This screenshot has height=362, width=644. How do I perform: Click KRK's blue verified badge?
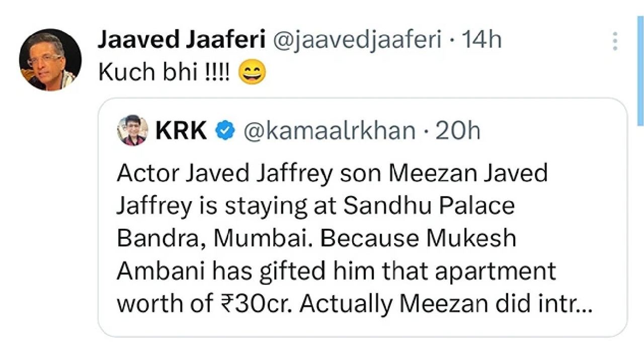point(224,131)
